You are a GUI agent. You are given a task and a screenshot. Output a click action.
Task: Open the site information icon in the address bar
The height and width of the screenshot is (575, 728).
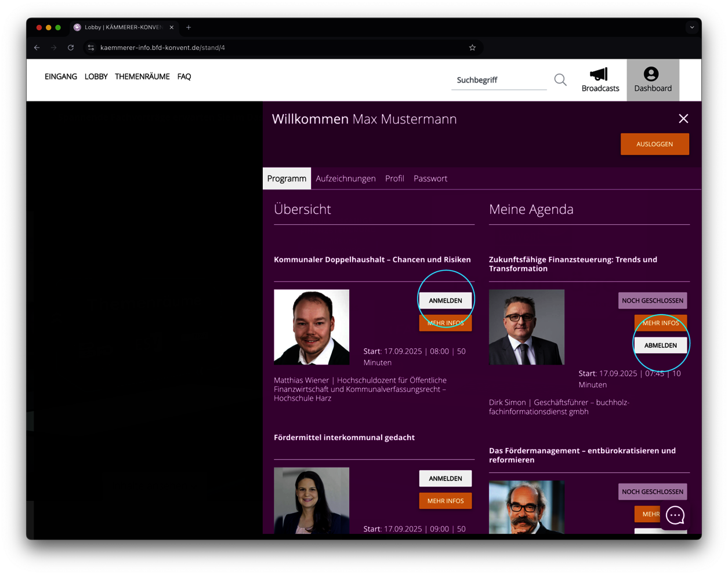click(x=91, y=48)
